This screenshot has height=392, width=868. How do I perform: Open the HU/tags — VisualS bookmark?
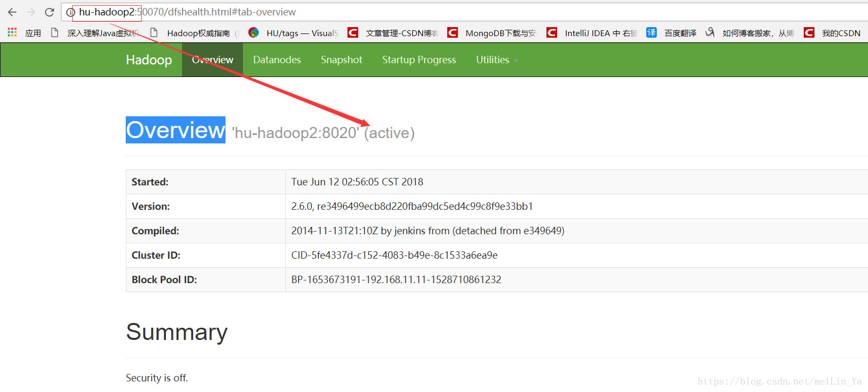[293, 33]
